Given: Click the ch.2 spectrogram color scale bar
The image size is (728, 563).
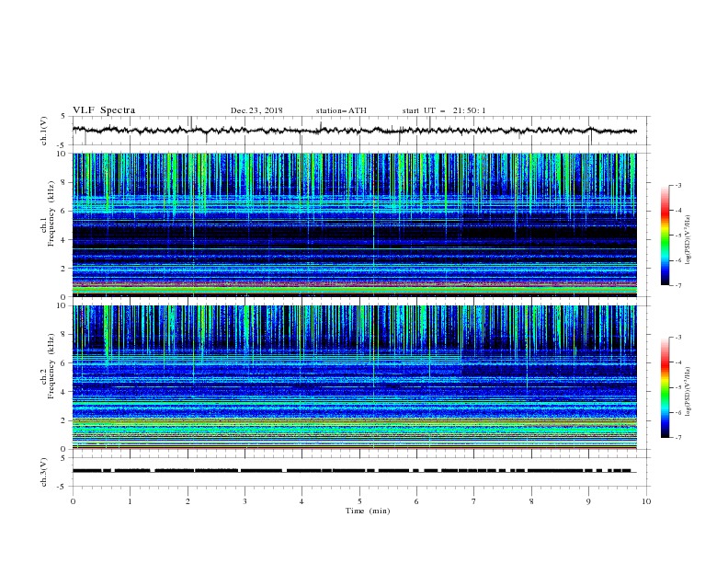Looking at the screenshot, I should coord(665,387).
